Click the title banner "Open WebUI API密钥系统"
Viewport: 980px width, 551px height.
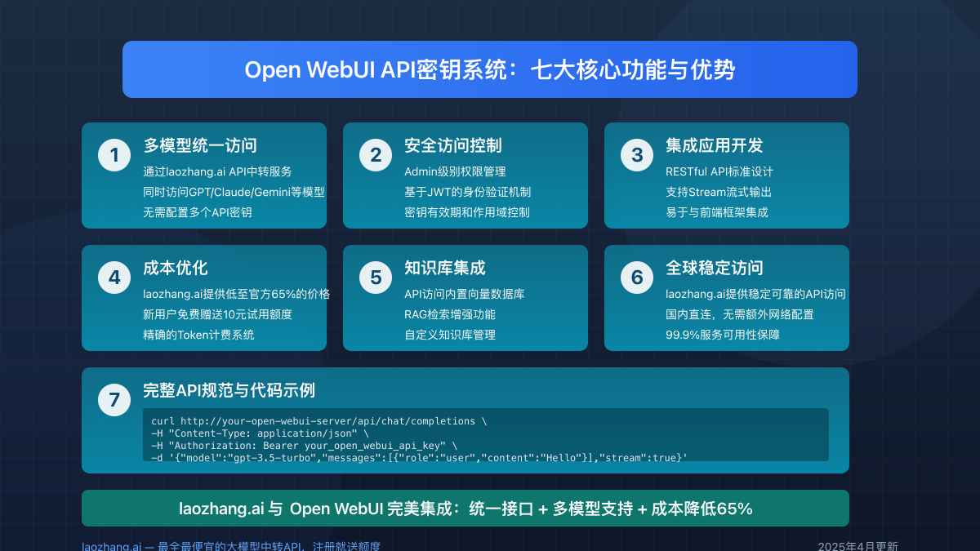[x=490, y=69]
